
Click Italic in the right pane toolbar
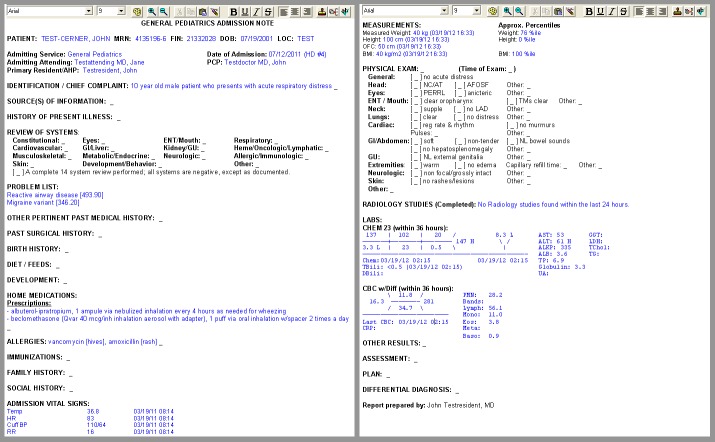pyautogui.click(x=612, y=11)
